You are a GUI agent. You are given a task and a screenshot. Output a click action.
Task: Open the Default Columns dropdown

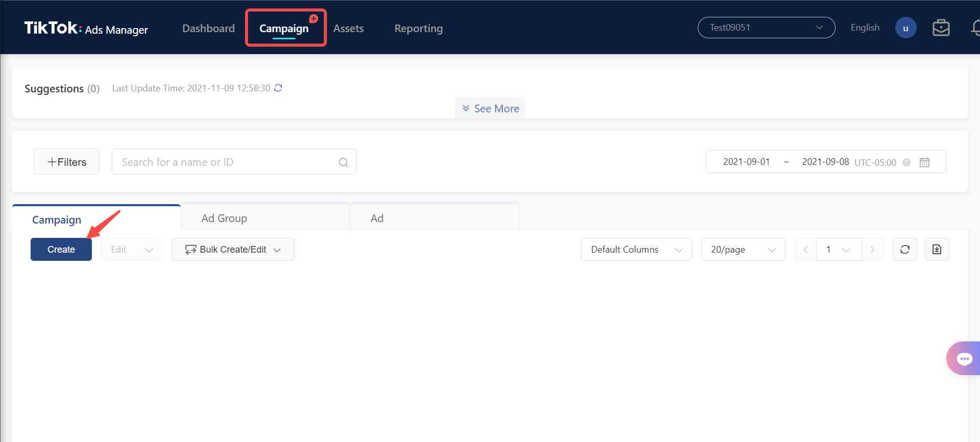[x=636, y=250]
